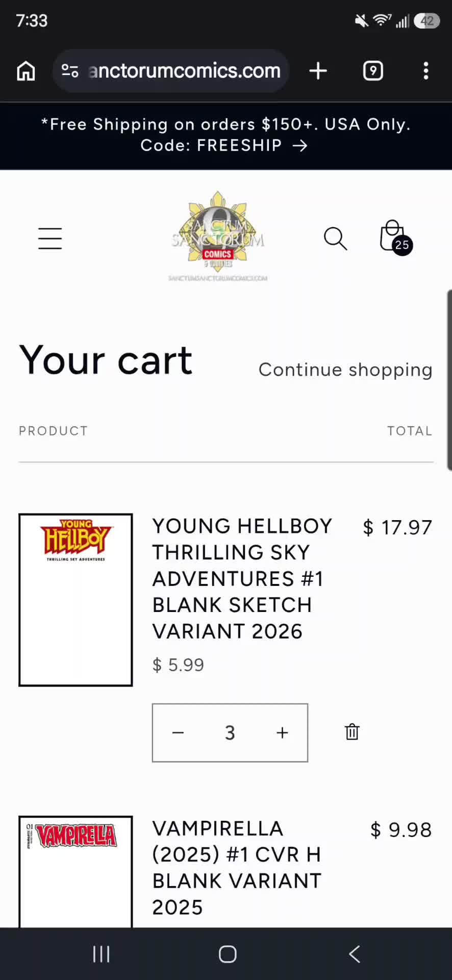The height and width of the screenshot is (980, 452).
Task: Open the browser three-dot menu
Action: click(425, 71)
